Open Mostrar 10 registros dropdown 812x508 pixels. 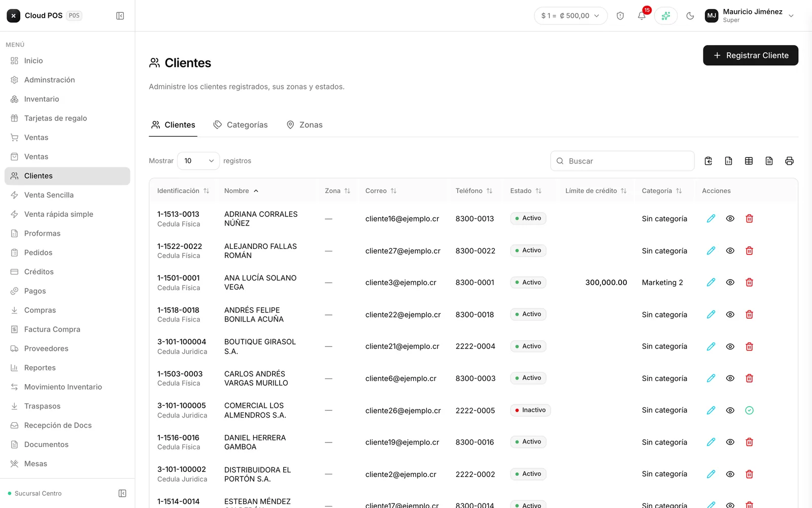click(198, 161)
